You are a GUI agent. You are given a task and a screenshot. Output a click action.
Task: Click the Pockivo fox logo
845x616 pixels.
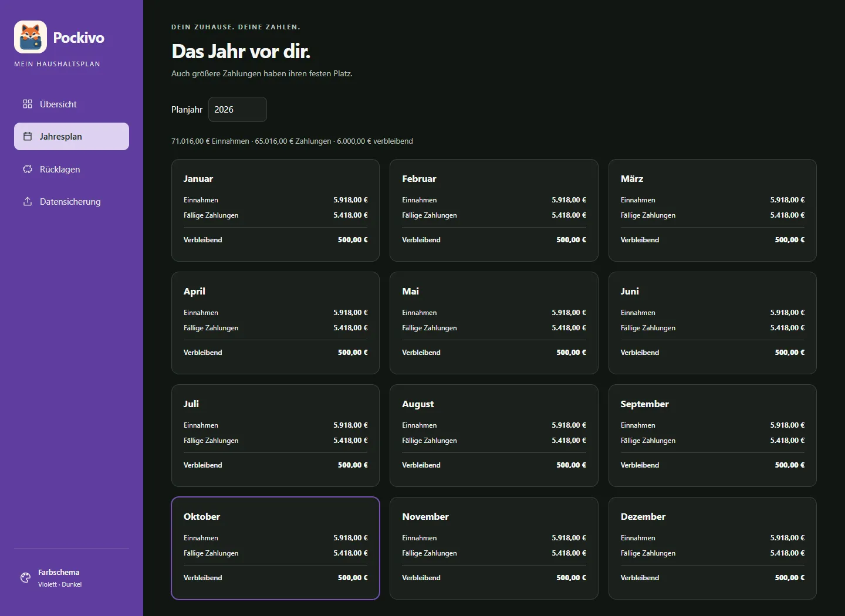(31, 37)
